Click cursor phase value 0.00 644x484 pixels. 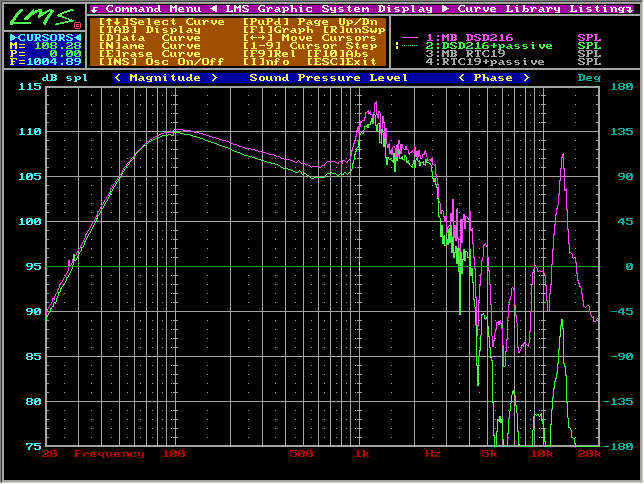click(65, 53)
